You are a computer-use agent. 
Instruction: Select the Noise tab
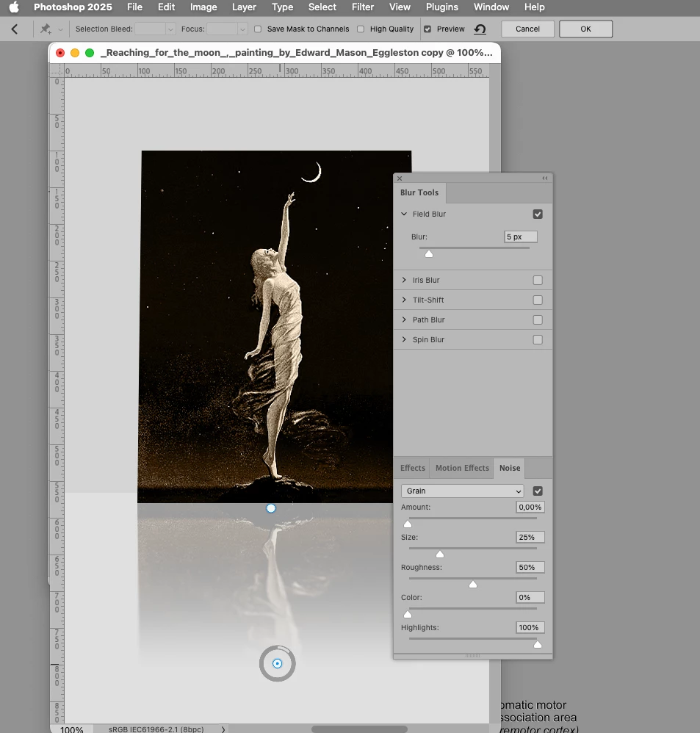[510, 468]
